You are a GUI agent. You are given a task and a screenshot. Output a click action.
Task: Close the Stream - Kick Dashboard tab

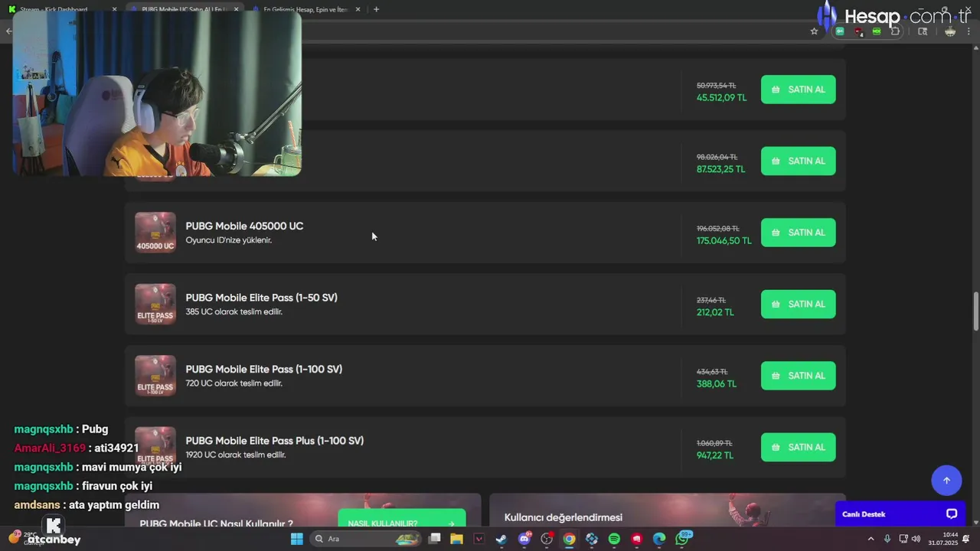point(114,9)
